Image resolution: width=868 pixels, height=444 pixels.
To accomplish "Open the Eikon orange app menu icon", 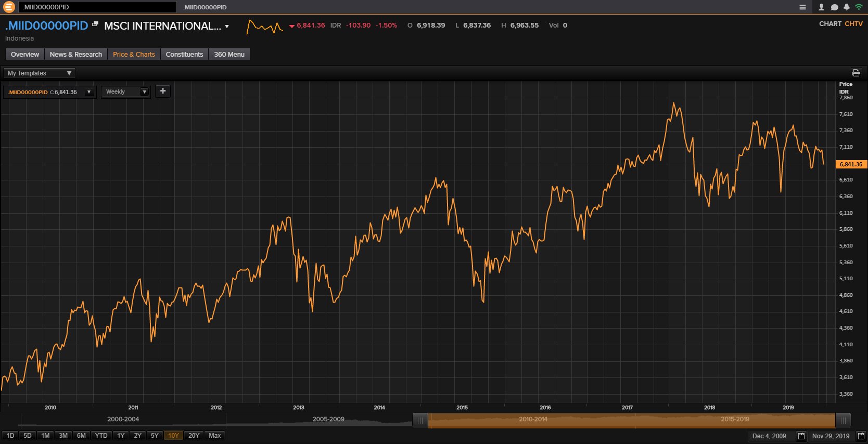I will (x=9, y=7).
